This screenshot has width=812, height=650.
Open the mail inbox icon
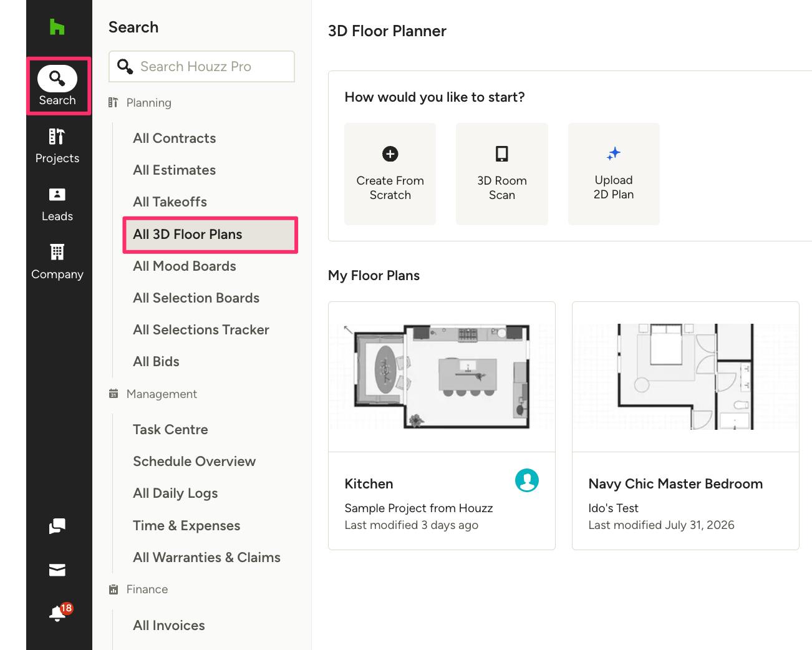point(57,570)
